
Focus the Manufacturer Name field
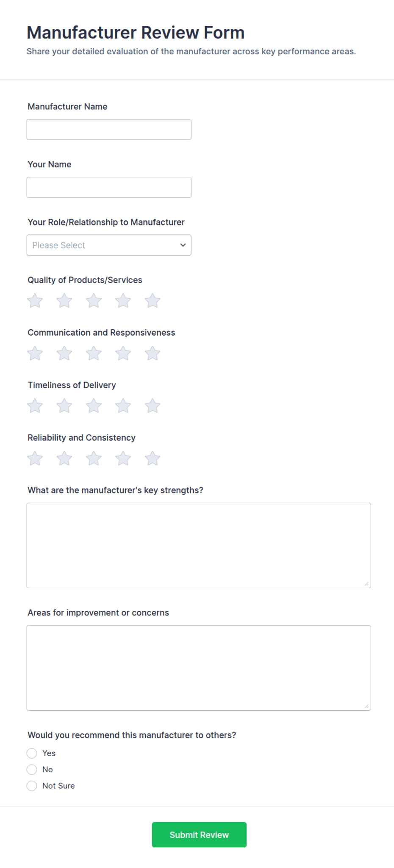(109, 129)
